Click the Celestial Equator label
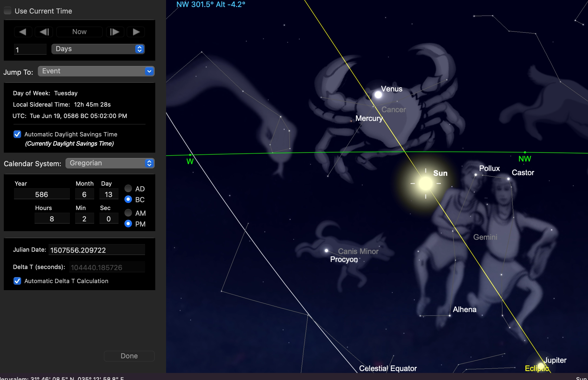The width and height of the screenshot is (588, 380). click(x=388, y=368)
